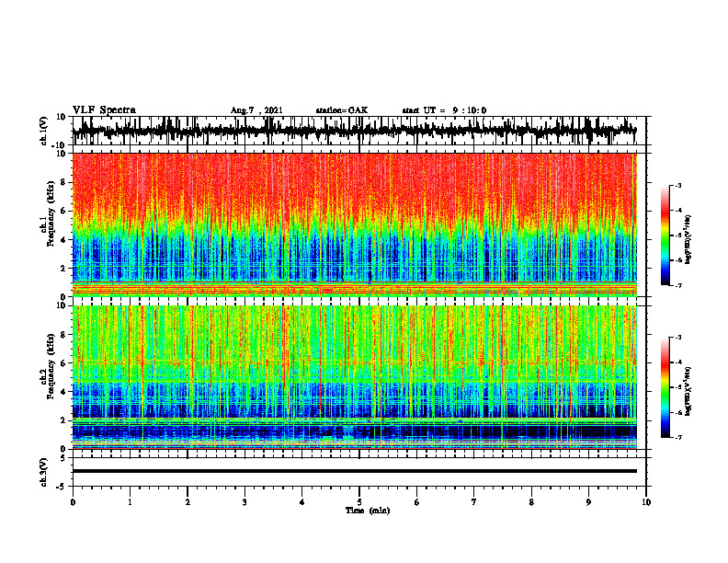The image size is (728, 563).
Task: Click the time axis tick label "5"
Action: tap(359, 502)
